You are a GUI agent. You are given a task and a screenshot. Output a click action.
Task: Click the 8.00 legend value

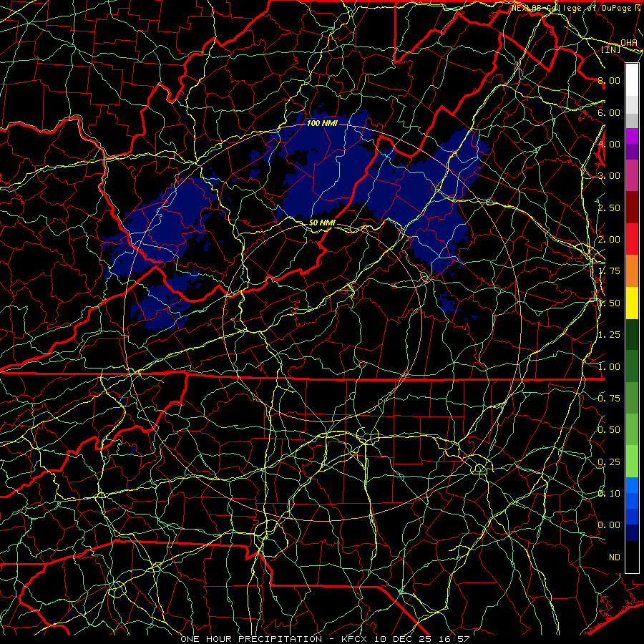[x=609, y=80]
